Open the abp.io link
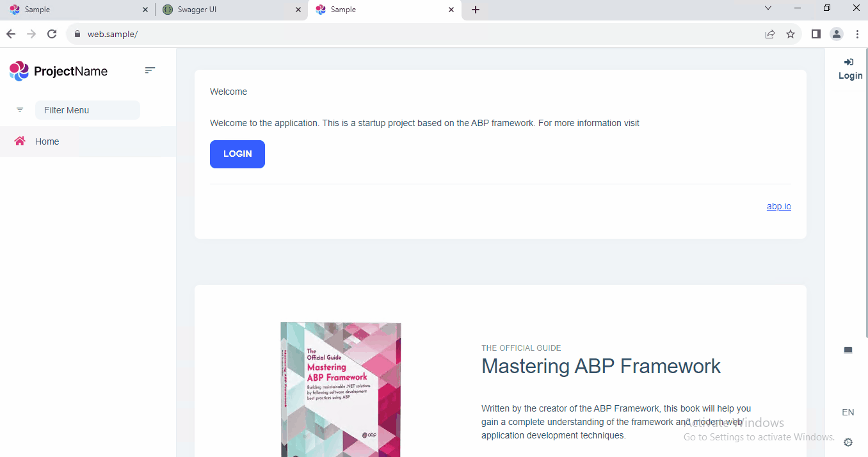The image size is (868, 457). tap(779, 206)
